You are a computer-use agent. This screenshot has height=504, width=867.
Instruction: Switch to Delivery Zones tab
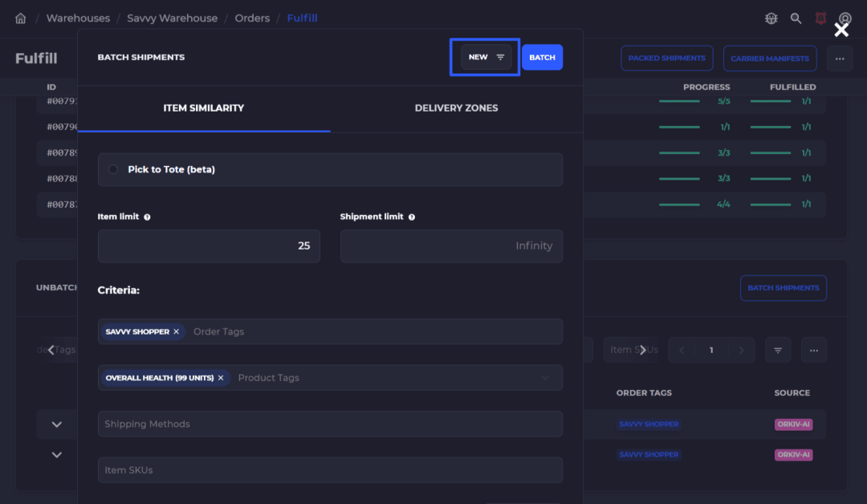[456, 108]
